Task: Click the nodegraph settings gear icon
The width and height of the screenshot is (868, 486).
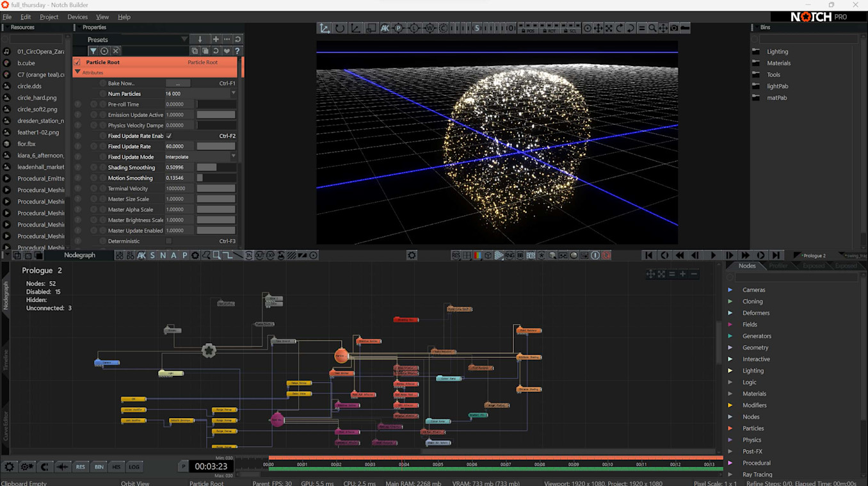Action: coord(412,255)
